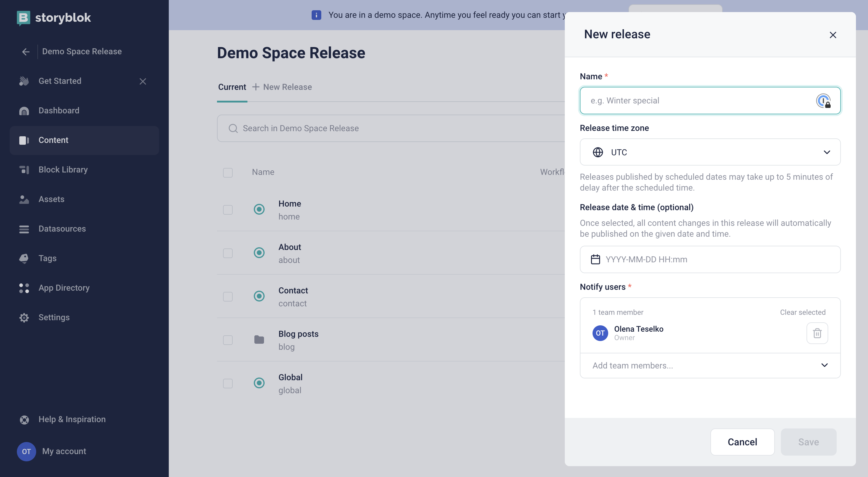Check the Global row checkbox

228,383
